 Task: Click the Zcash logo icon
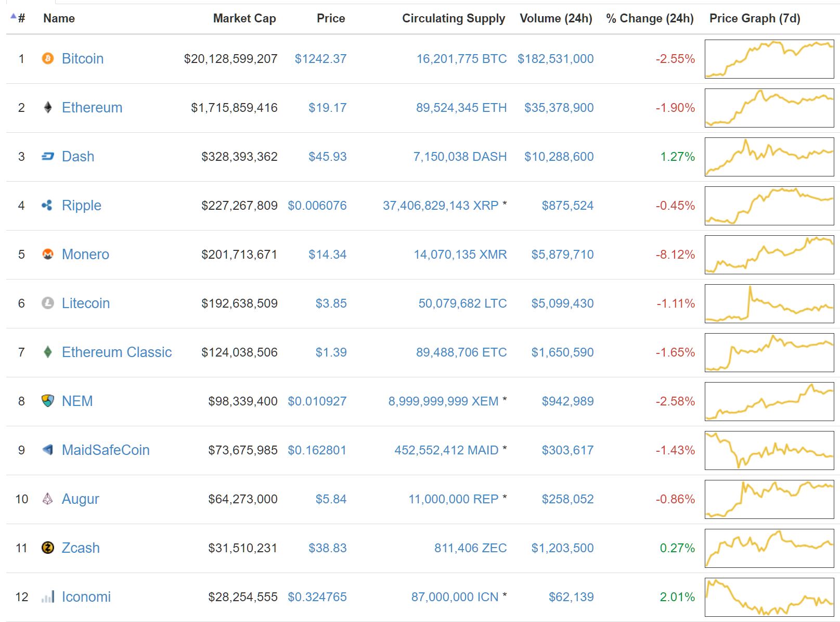[48, 548]
